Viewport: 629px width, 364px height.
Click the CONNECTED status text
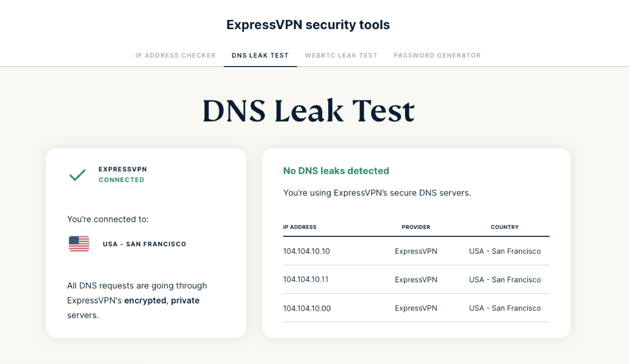coord(121,180)
